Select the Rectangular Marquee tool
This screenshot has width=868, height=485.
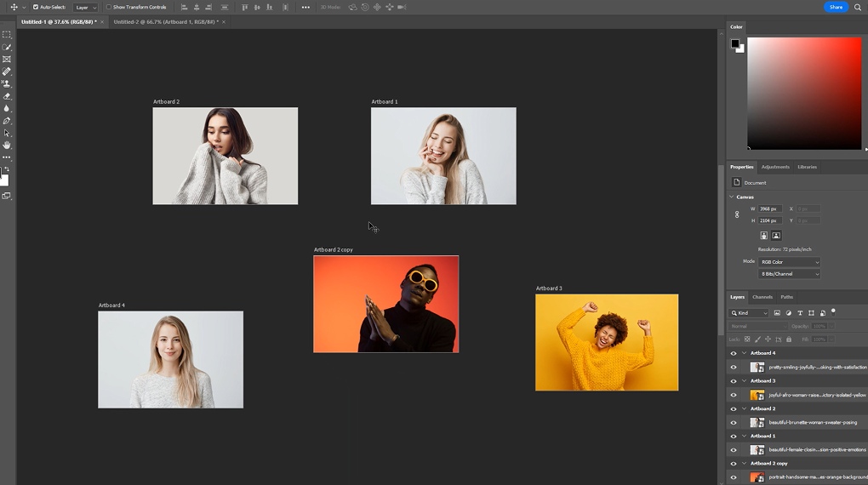[x=7, y=35]
